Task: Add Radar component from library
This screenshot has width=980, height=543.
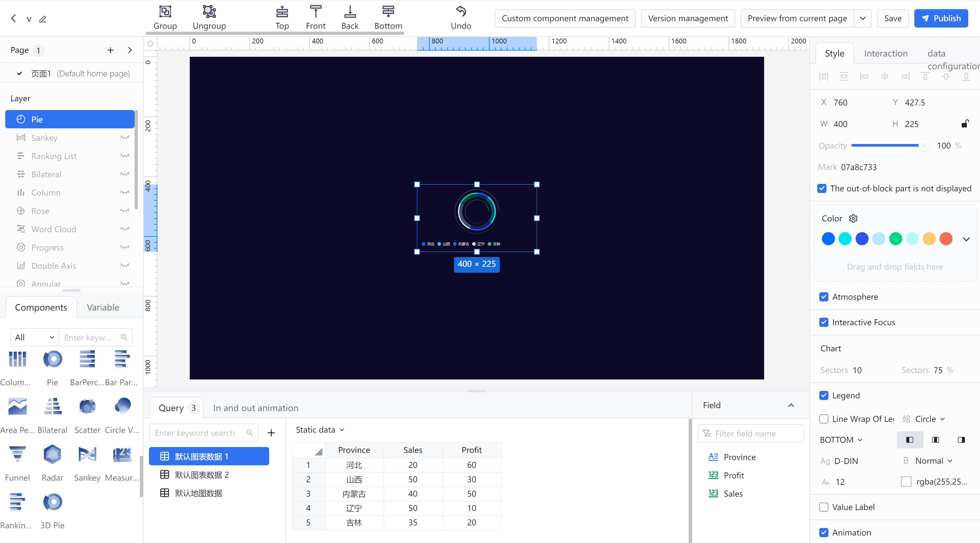Action: click(x=53, y=455)
